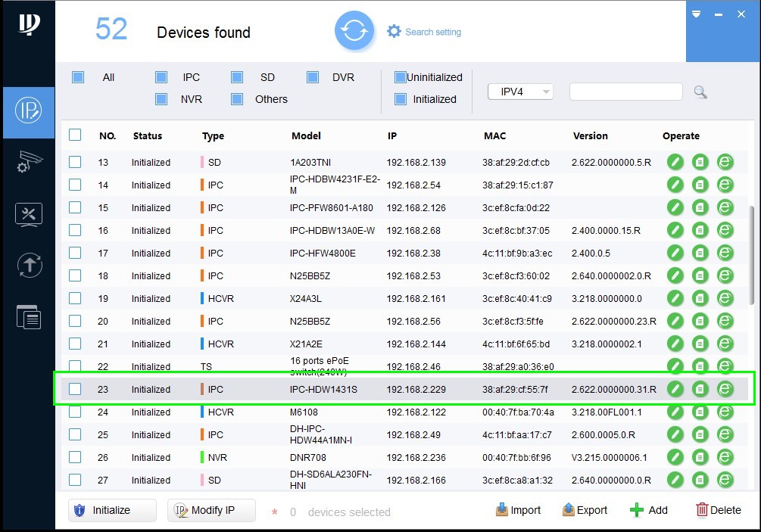The height and width of the screenshot is (532, 761).
Task: Open system tools wrench sidebar icon
Action: coord(29,214)
